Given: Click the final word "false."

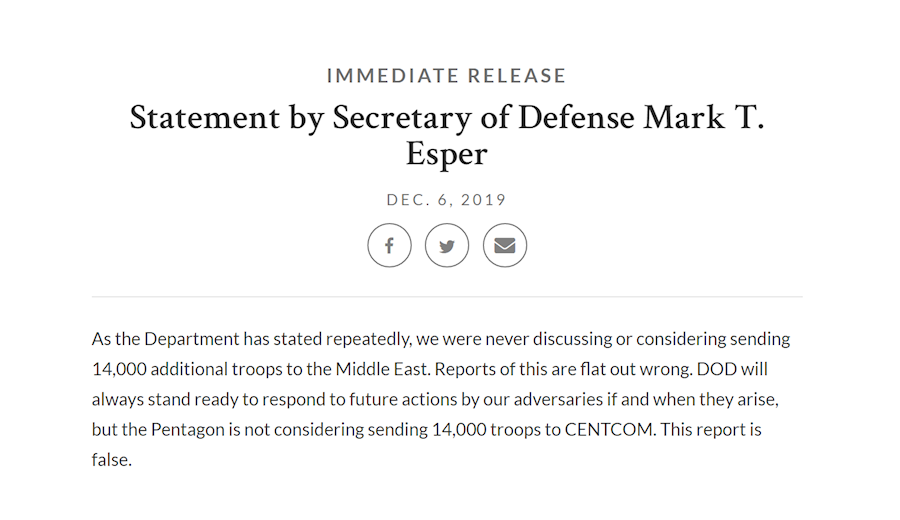Looking at the screenshot, I should (x=112, y=460).
